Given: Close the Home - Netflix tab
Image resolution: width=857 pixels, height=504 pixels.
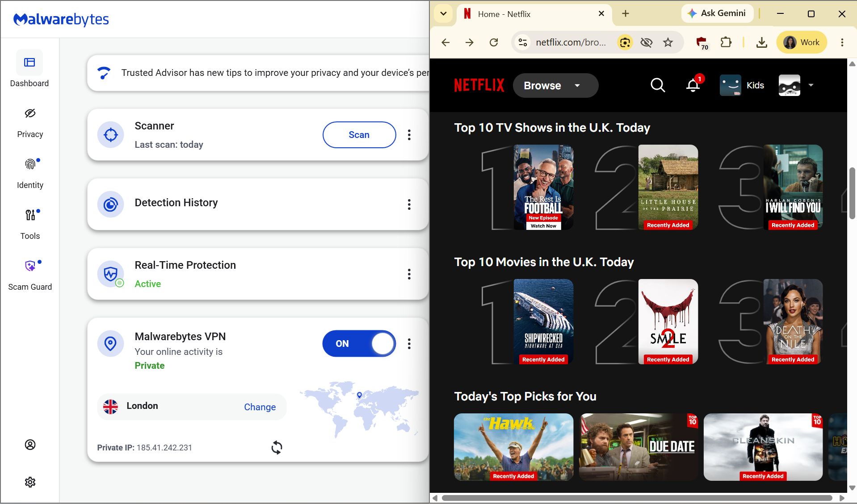Looking at the screenshot, I should (601, 14).
